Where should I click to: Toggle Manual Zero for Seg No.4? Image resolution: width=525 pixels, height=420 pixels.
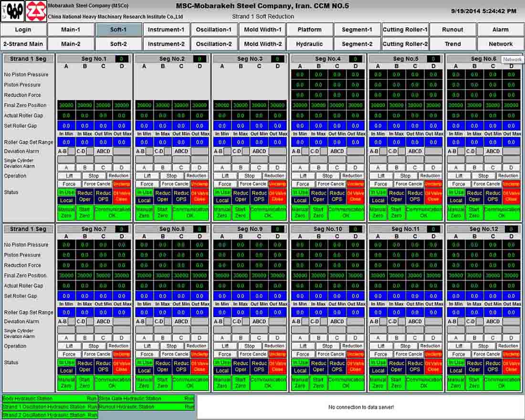(300, 213)
